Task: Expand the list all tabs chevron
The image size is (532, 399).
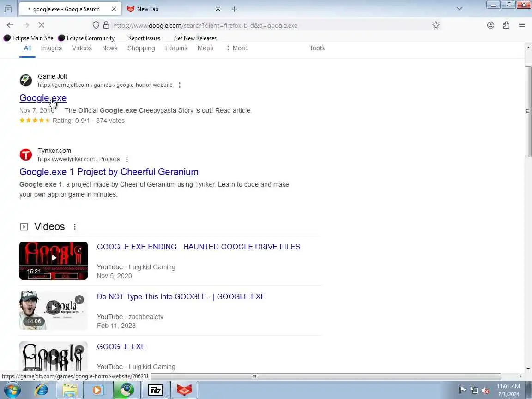Action: [x=459, y=9]
